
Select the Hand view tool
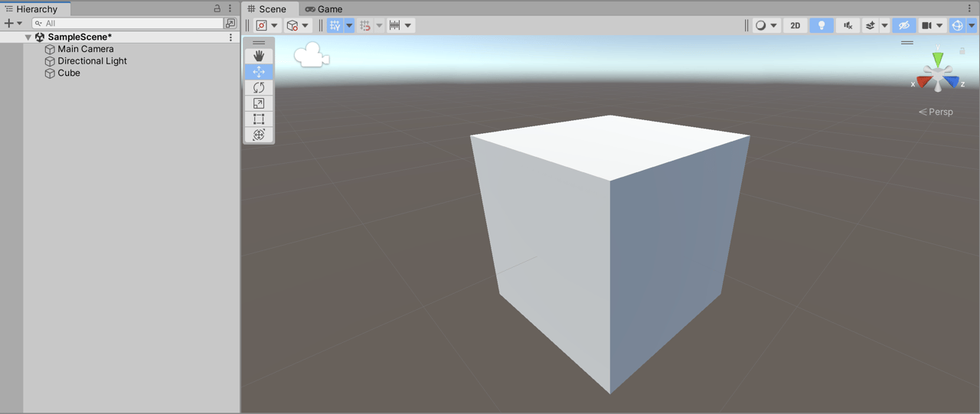[259, 56]
